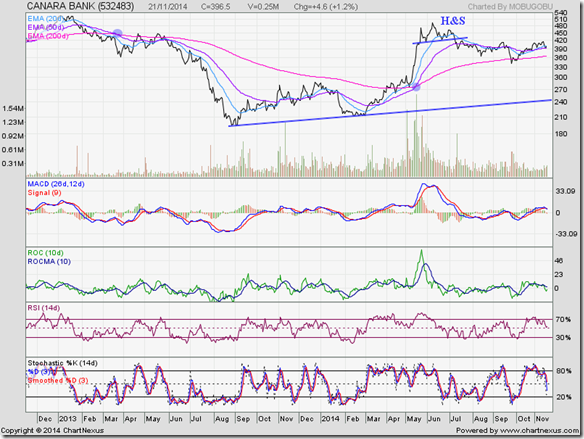Click the Aug 2013 label on time axis
The height and width of the screenshot is (439, 584).
click(222, 419)
